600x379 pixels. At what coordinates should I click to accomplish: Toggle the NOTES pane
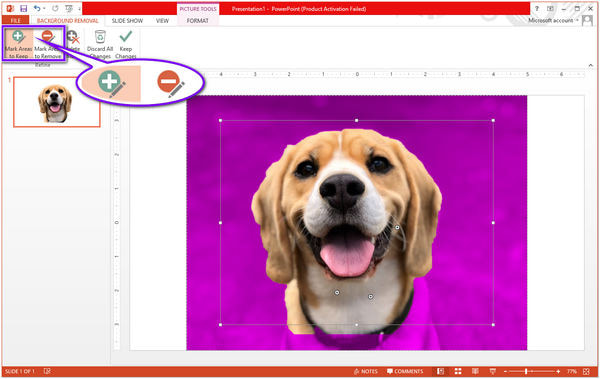click(x=366, y=371)
